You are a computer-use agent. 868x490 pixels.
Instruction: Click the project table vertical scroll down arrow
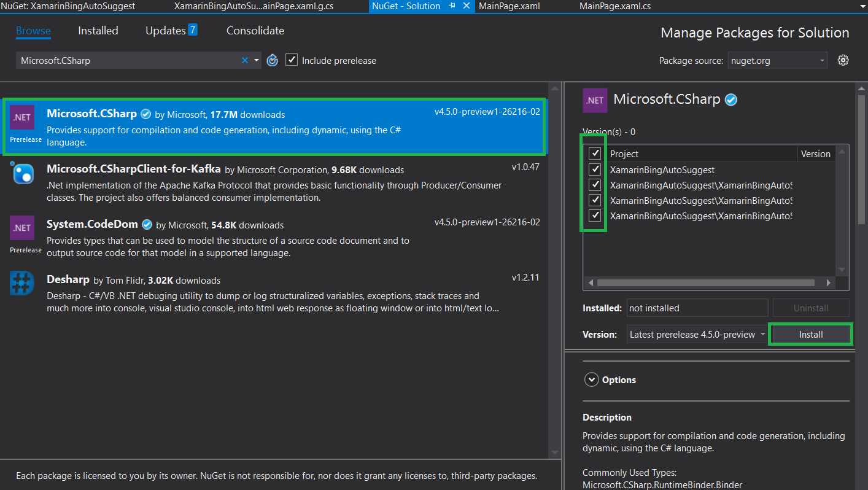pyautogui.click(x=842, y=270)
